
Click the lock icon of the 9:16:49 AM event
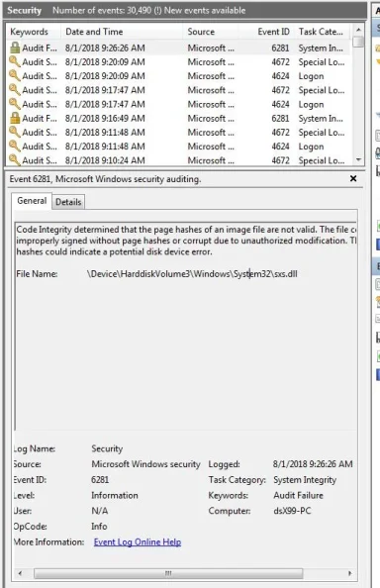tap(15, 118)
